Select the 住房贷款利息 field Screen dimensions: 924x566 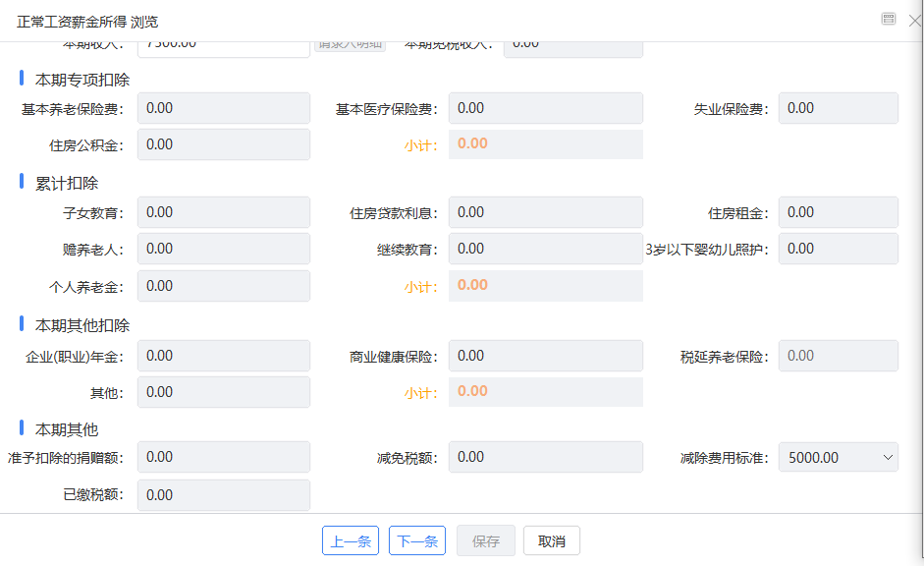[x=545, y=212]
